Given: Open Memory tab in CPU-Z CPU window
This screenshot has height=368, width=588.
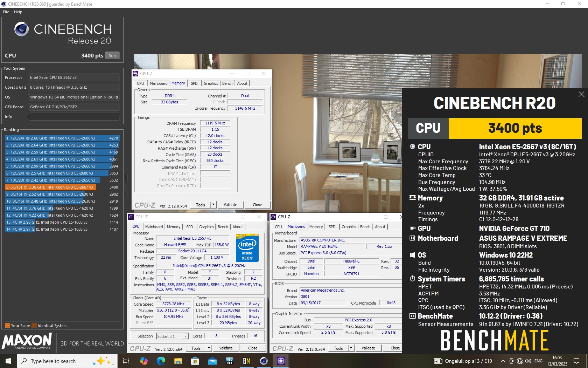Looking at the screenshot, I should [x=174, y=227].
